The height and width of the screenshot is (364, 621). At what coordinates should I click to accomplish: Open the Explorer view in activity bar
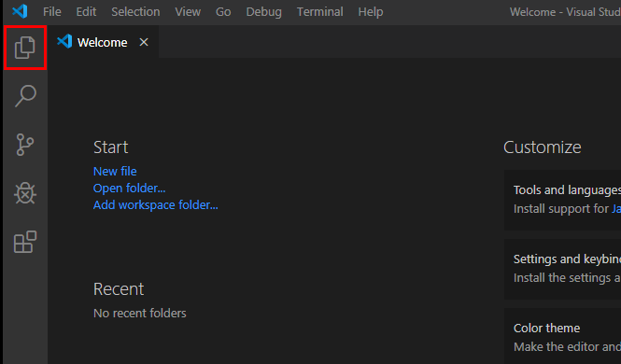click(x=25, y=48)
